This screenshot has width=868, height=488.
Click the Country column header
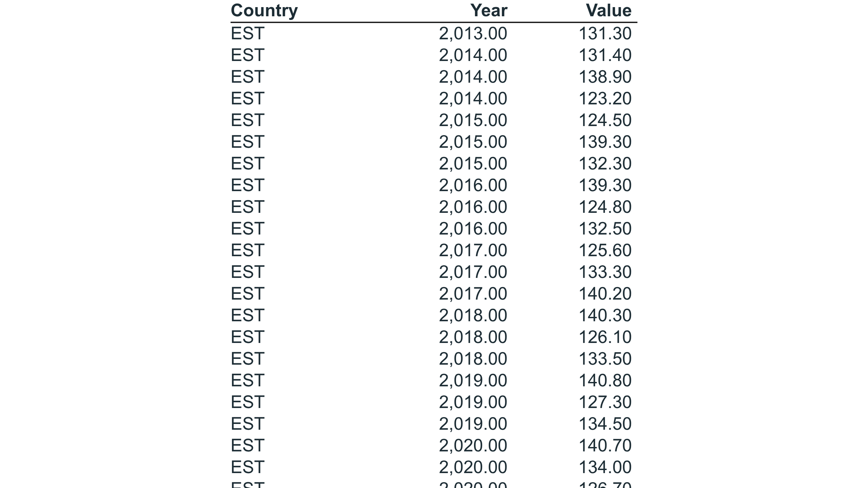[264, 11]
